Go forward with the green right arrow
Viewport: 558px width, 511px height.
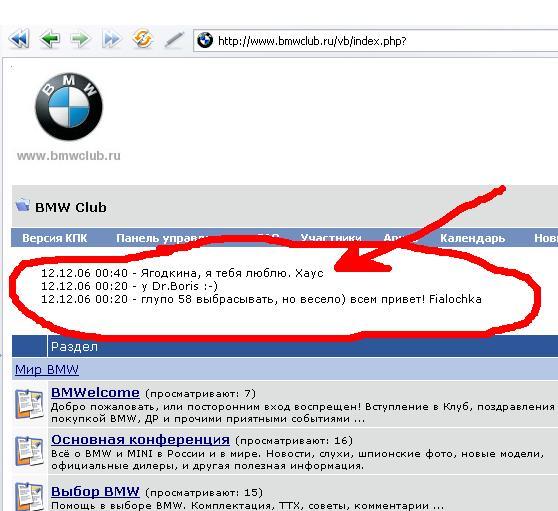click(x=80, y=39)
